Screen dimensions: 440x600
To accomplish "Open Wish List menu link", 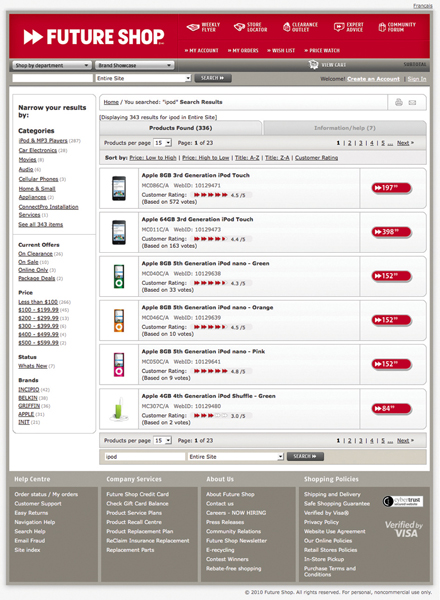I will point(281,51).
